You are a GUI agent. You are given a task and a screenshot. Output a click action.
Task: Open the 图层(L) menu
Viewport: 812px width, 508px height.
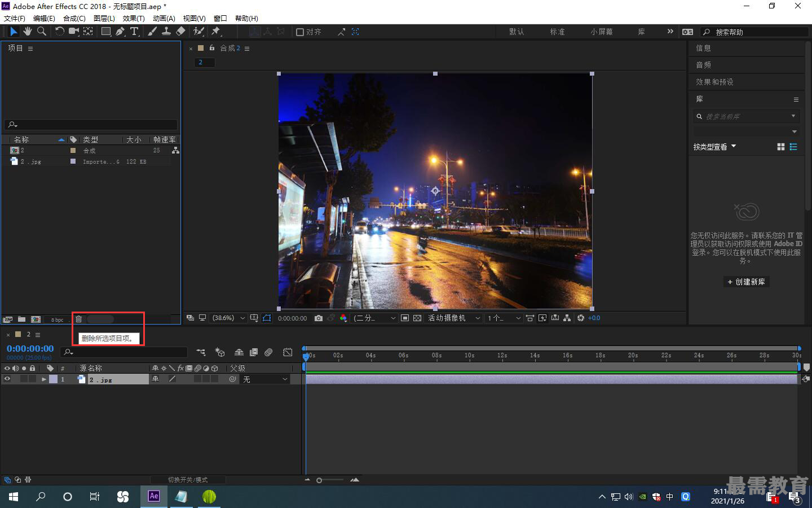pos(104,18)
